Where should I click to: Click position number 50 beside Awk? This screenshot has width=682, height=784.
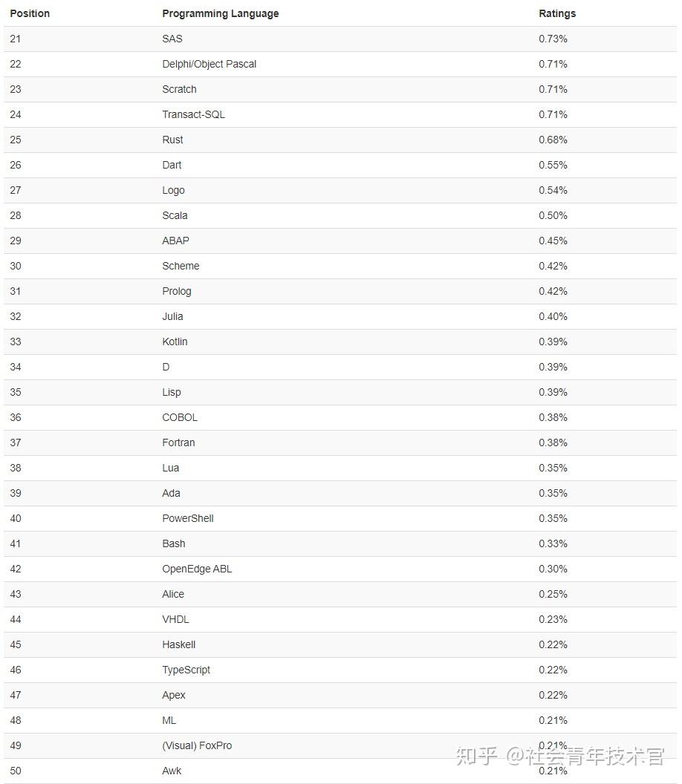16,771
